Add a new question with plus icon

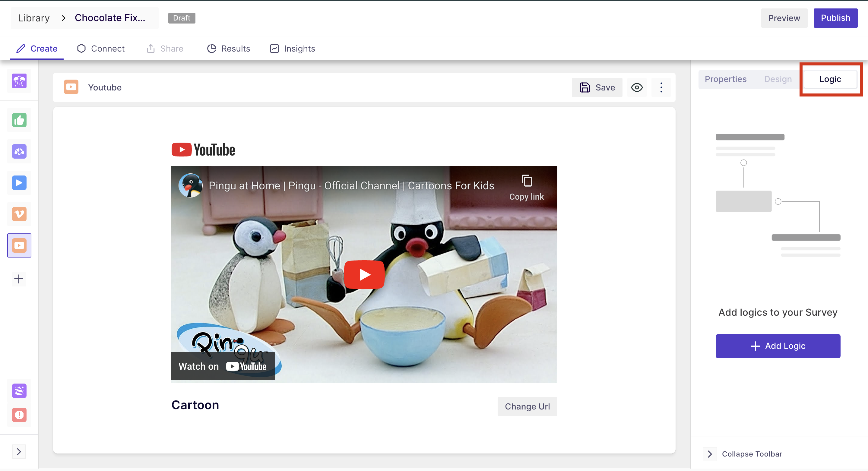(19, 279)
